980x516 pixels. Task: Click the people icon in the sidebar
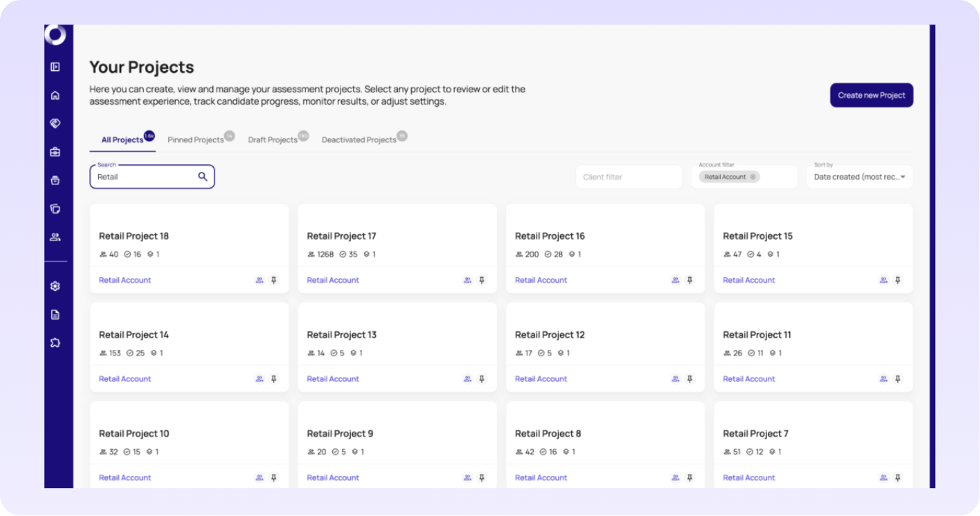click(x=55, y=237)
